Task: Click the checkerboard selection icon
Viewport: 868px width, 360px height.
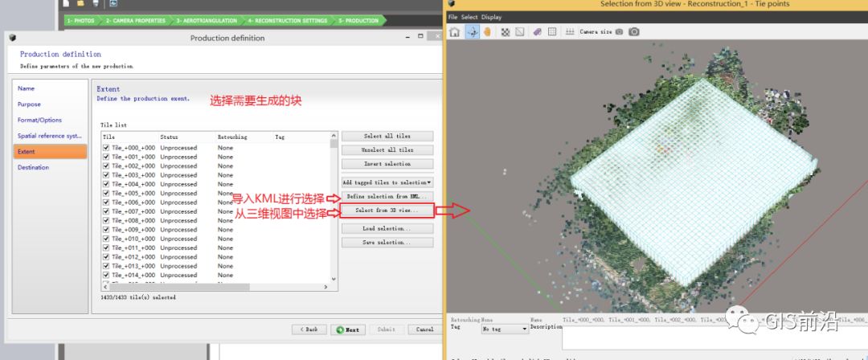Action: coord(506,32)
